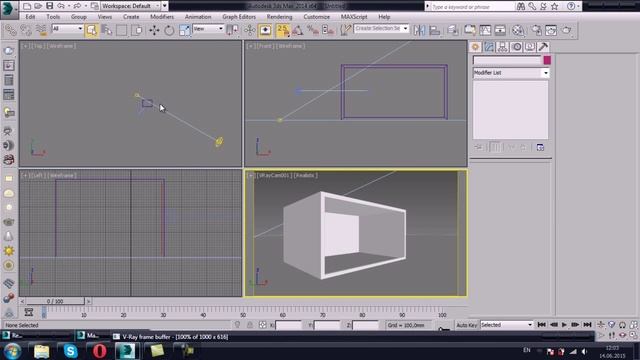Click Go to End playback button
This screenshot has height=360, width=640.
[x=587, y=324]
